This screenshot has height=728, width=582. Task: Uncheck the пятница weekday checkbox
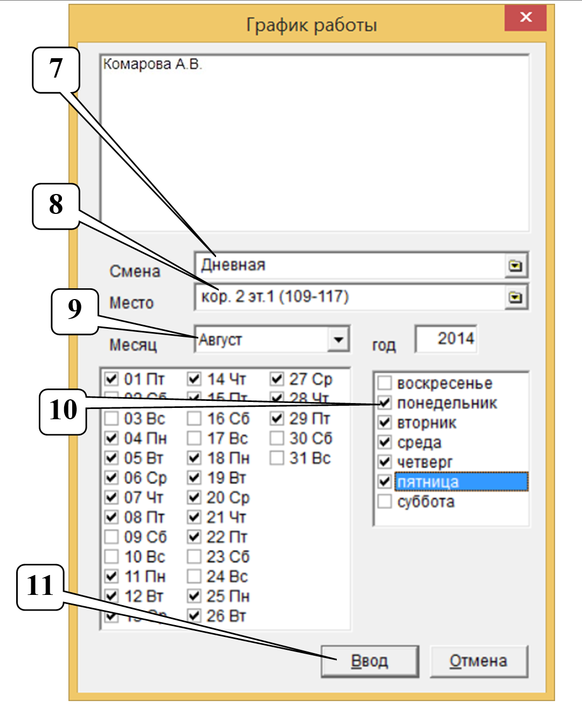(x=385, y=482)
